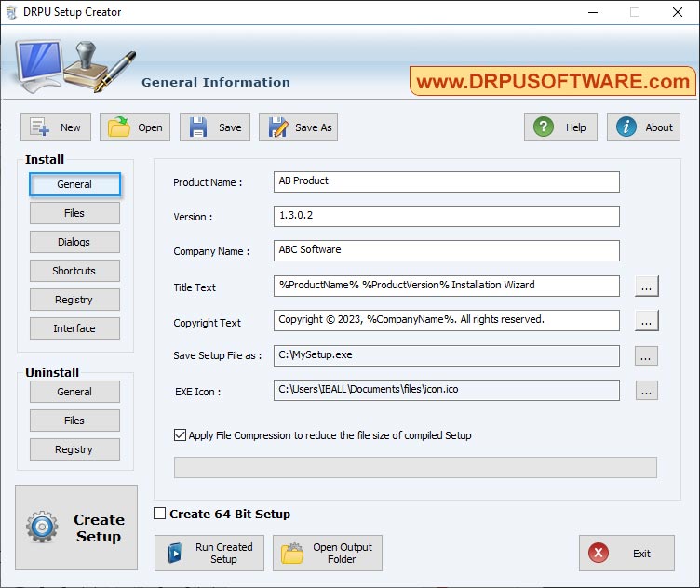
Task: Minimize the DRPU Setup Creator window
Action: 593,12
